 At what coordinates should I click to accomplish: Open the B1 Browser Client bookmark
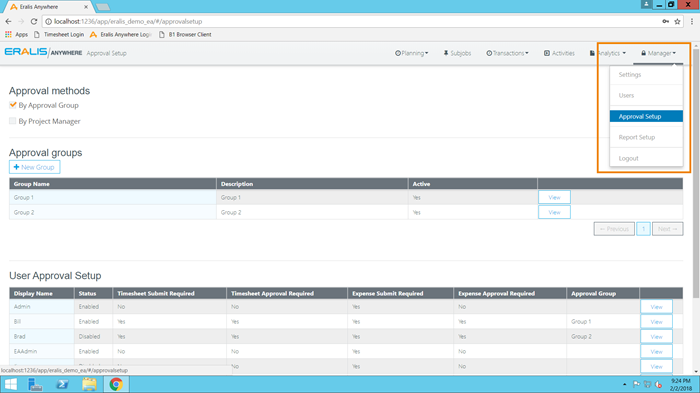[x=185, y=34]
